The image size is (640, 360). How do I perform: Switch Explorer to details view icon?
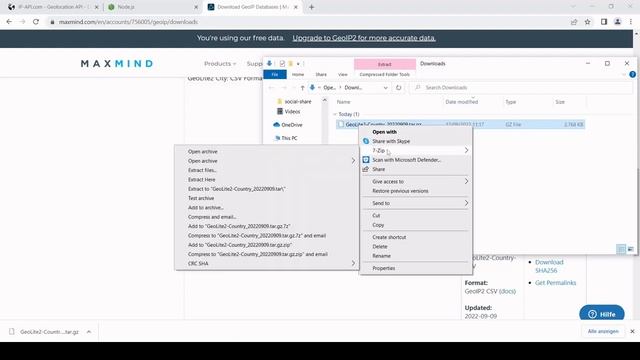[x=621, y=249]
